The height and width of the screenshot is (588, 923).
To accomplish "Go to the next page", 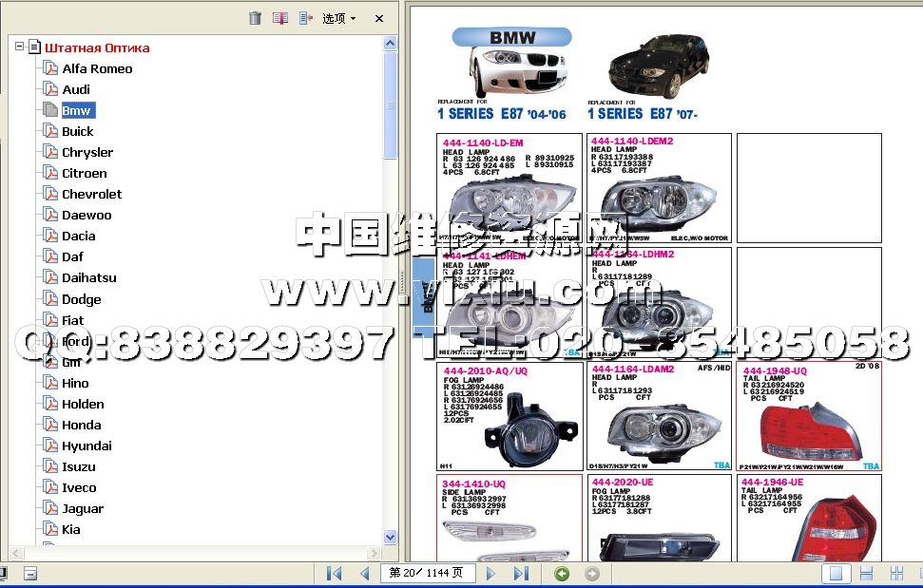I will coord(490,573).
